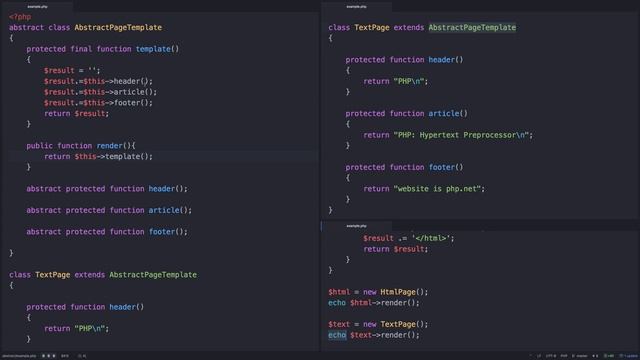Click the return "PHP\n" line in left pane
This screenshot has width=640, height=360.
77,329
